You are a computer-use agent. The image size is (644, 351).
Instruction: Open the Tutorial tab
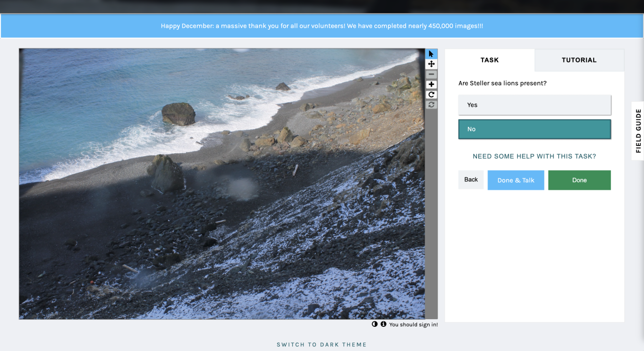point(579,60)
